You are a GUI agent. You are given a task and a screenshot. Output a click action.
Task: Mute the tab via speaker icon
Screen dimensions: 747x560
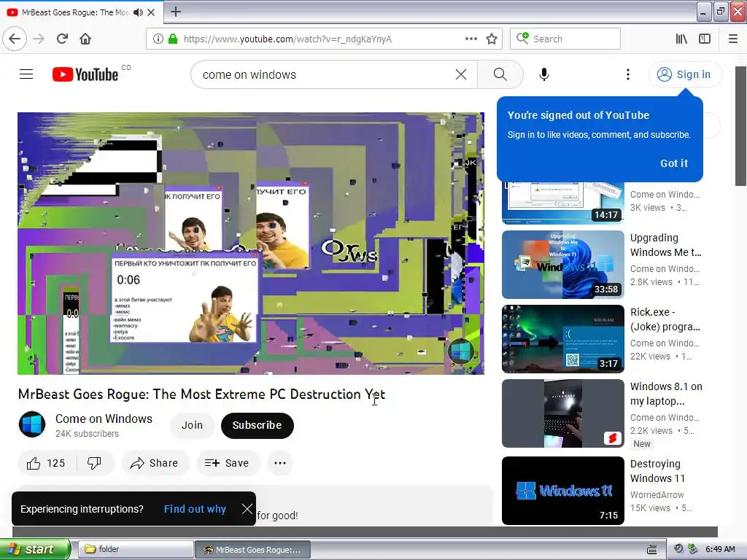(138, 12)
